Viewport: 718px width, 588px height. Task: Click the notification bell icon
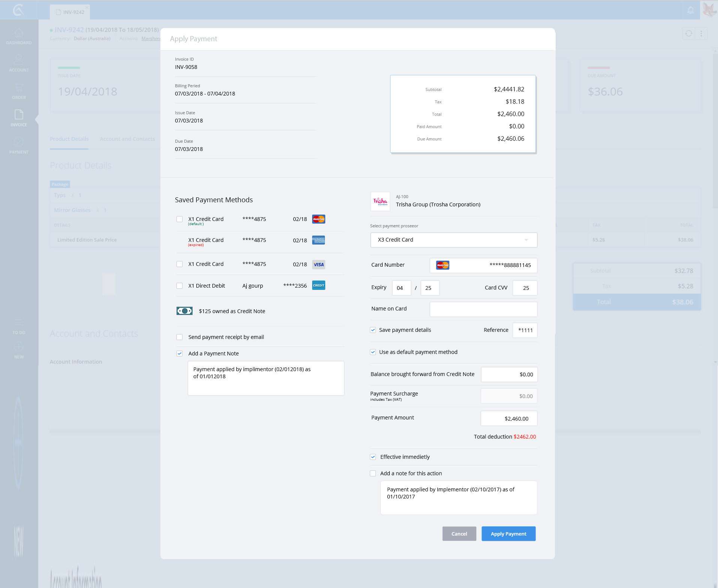pos(690,10)
